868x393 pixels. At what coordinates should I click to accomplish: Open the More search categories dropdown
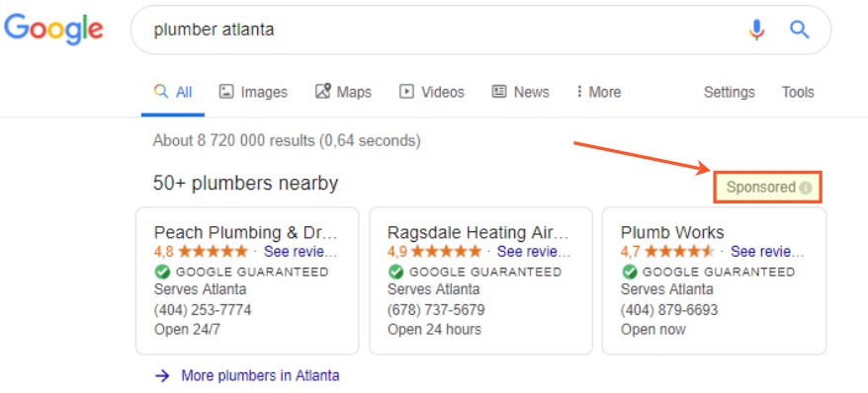click(598, 92)
